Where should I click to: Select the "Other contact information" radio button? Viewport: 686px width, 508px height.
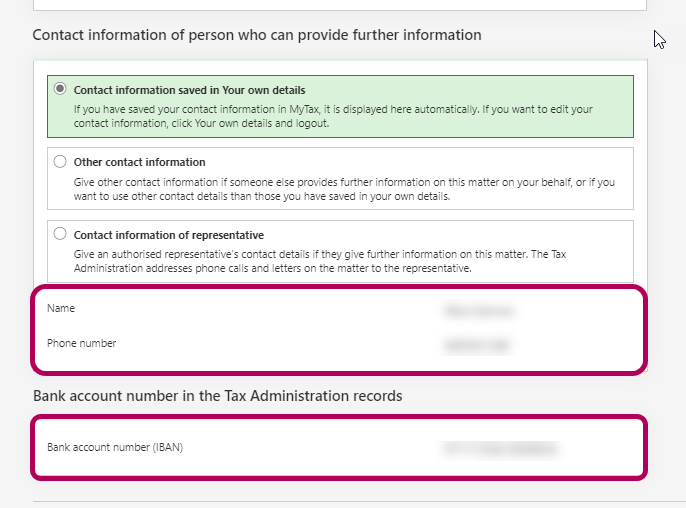[x=60, y=162]
